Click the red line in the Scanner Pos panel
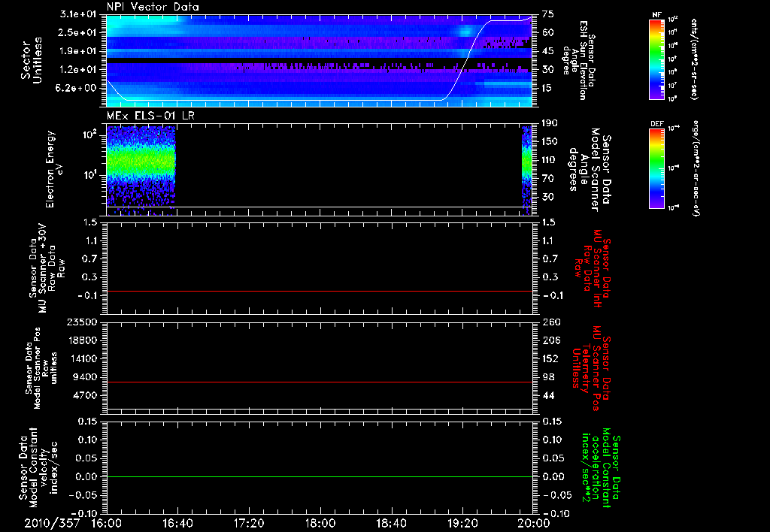Viewport: 770px width, 532px height. 320,382
